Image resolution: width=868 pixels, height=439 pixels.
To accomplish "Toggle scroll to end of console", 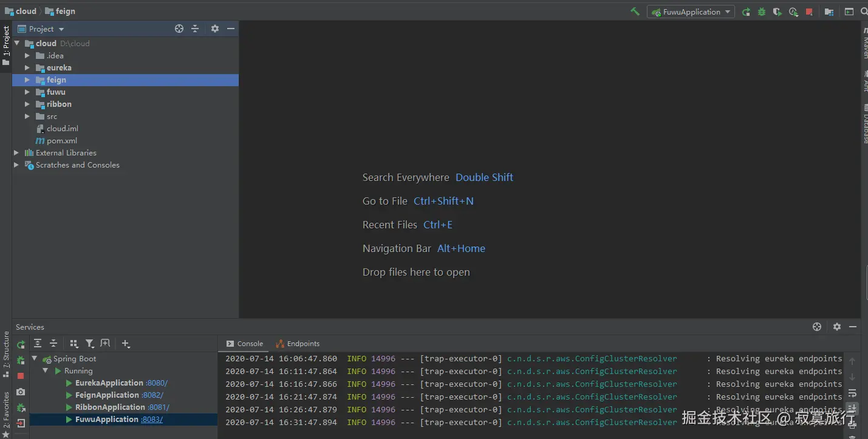I will [852, 409].
